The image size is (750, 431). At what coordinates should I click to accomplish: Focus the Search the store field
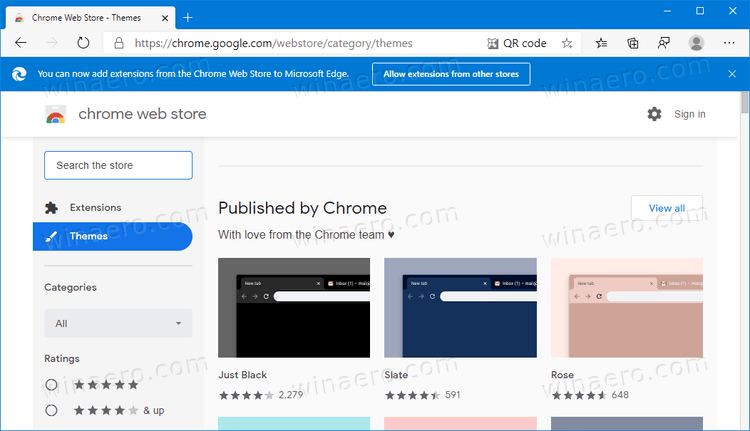coord(118,166)
